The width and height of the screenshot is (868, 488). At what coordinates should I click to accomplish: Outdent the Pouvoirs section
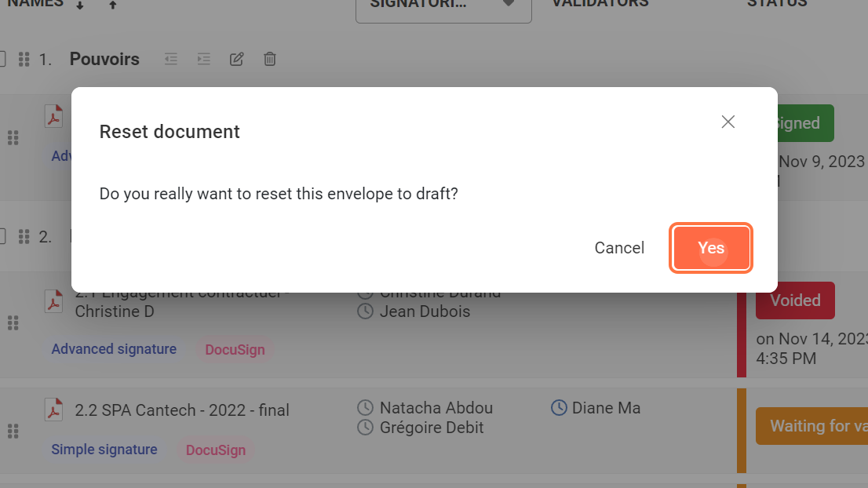[x=170, y=59]
